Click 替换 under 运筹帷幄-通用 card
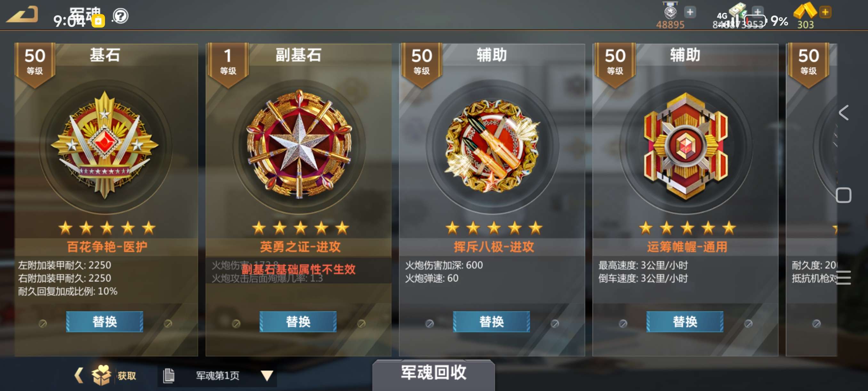The width and height of the screenshot is (868, 391). 685,321
